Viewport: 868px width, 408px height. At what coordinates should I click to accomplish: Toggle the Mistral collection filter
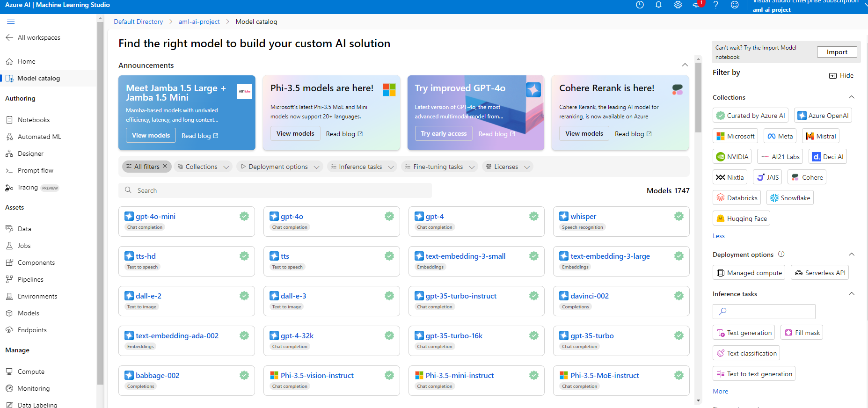(820, 136)
